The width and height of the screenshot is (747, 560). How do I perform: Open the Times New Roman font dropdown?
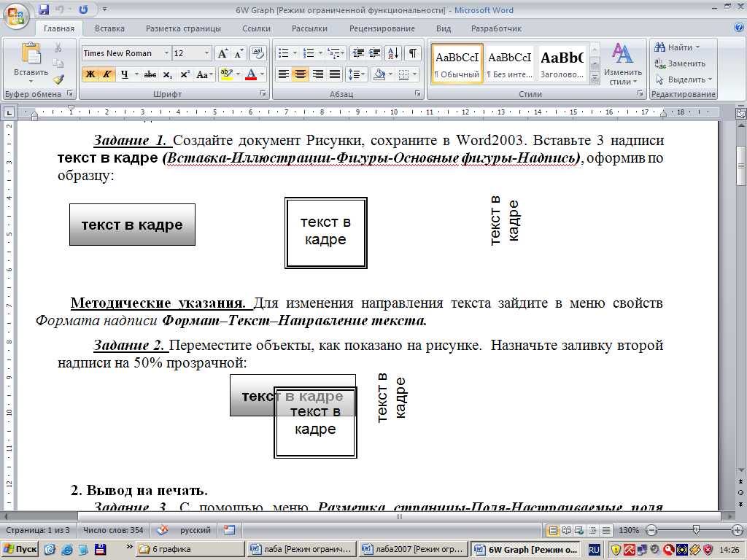(x=166, y=53)
